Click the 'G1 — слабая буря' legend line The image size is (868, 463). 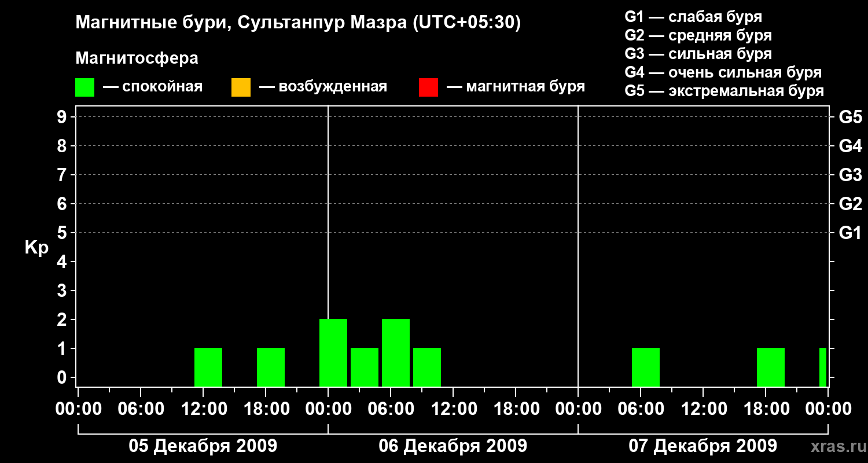[x=693, y=17]
